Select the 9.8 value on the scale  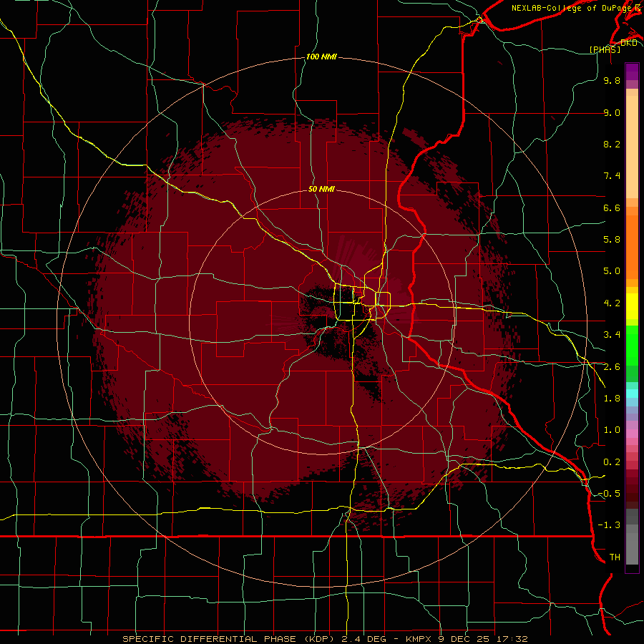612,80
